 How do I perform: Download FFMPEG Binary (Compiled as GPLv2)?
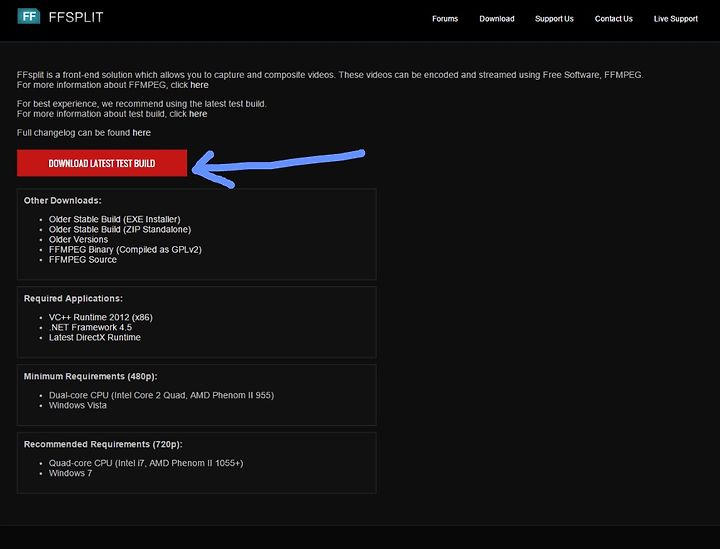pyautogui.click(x=125, y=250)
